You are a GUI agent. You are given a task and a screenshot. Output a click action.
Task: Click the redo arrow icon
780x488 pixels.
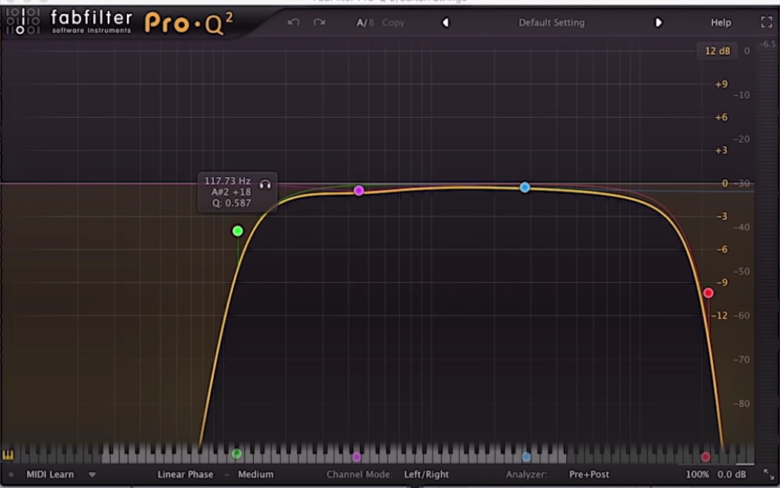tap(319, 22)
